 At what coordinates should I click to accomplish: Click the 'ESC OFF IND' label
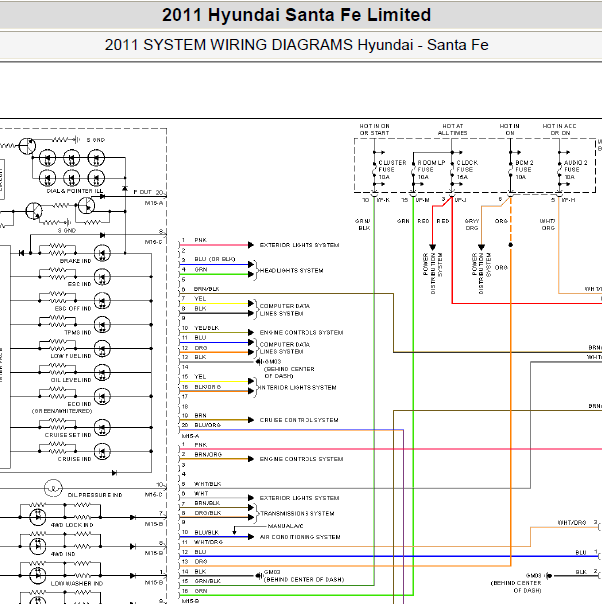point(73,309)
